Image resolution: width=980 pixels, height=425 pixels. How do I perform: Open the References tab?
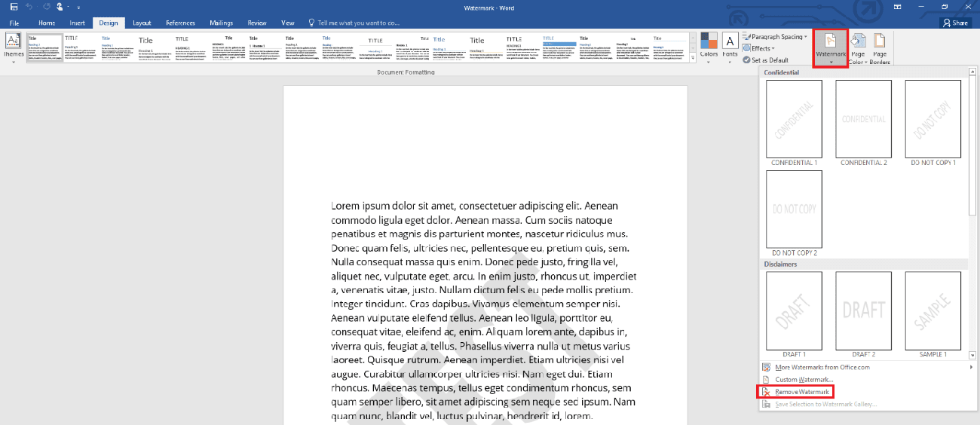pyautogui.click(x=180, y=23)
